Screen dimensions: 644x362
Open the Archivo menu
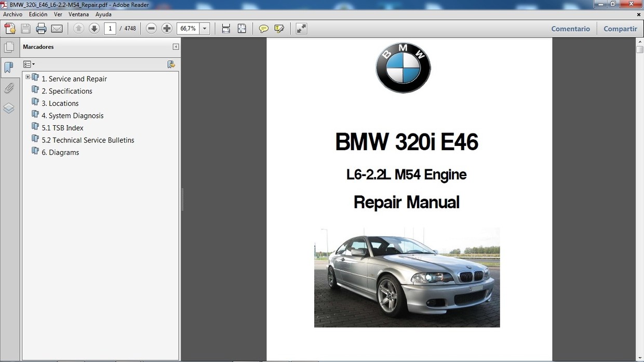[x=12, y=15]
